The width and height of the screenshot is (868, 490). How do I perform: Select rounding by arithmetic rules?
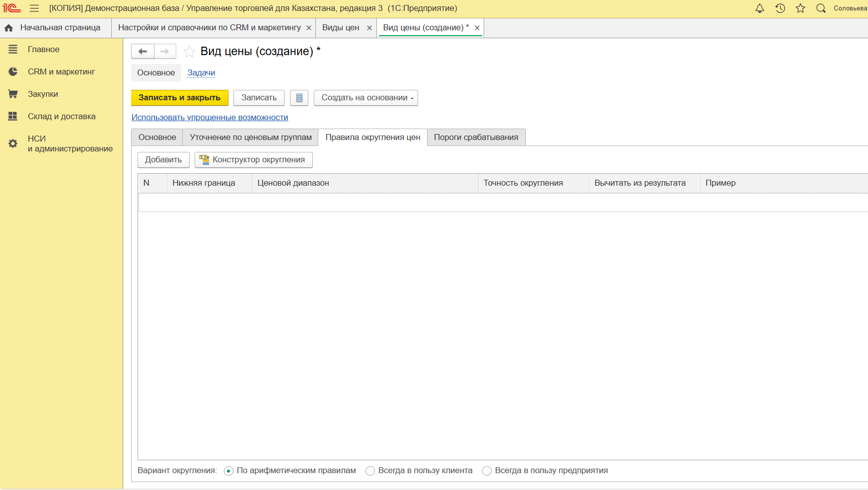pos(228,471)
